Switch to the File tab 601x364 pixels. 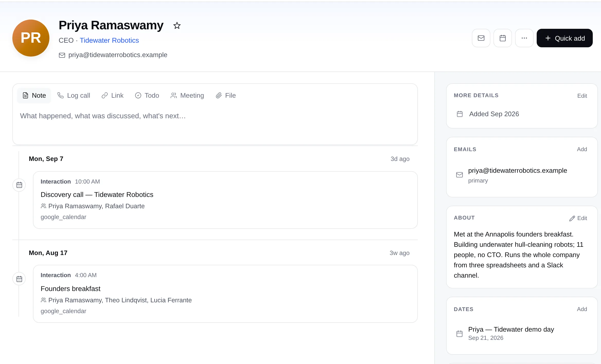point(226,96)
